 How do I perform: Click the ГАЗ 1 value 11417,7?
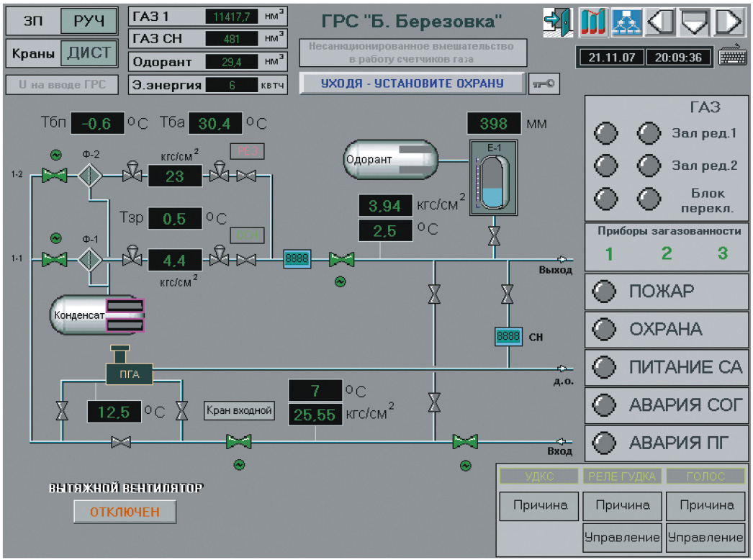tap(232, 17)
